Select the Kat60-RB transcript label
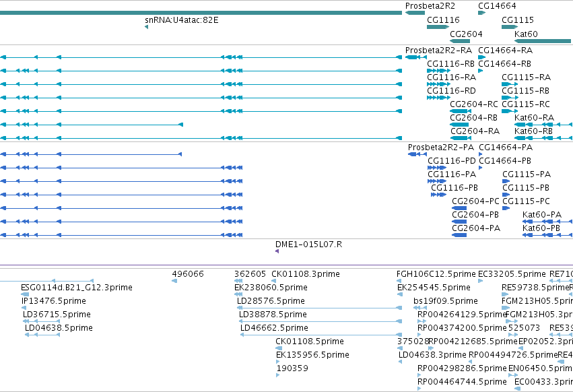 coord(533,131)
